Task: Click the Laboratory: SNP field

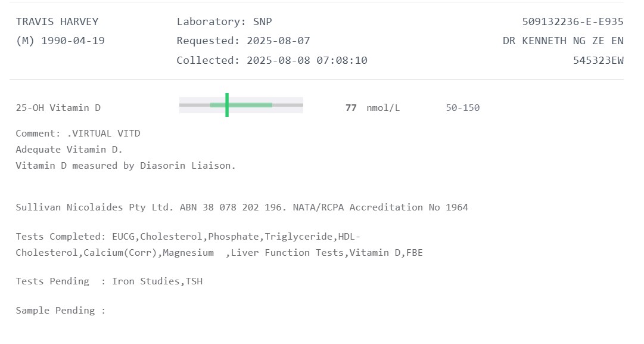Action: tap(224, 21)
